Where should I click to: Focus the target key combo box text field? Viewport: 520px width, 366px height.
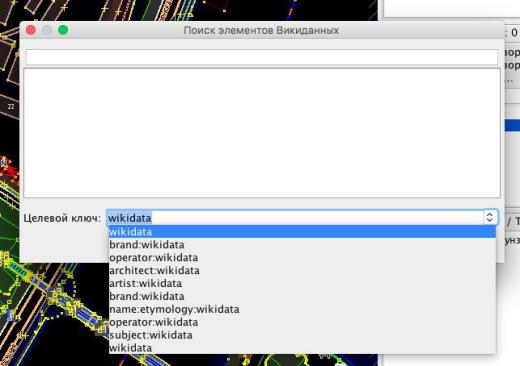click(x=295, y=218)
